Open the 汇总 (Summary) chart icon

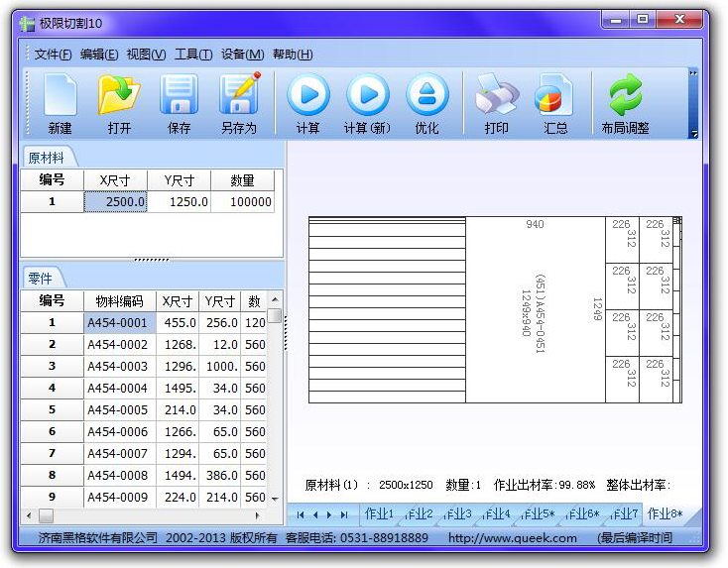tap(554, 95)
